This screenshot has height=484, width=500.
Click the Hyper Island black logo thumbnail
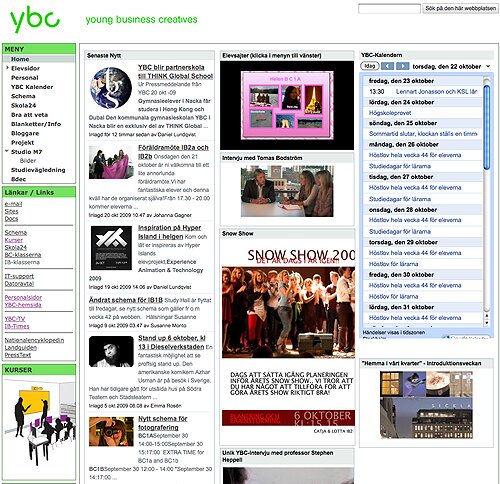(111, 248)
